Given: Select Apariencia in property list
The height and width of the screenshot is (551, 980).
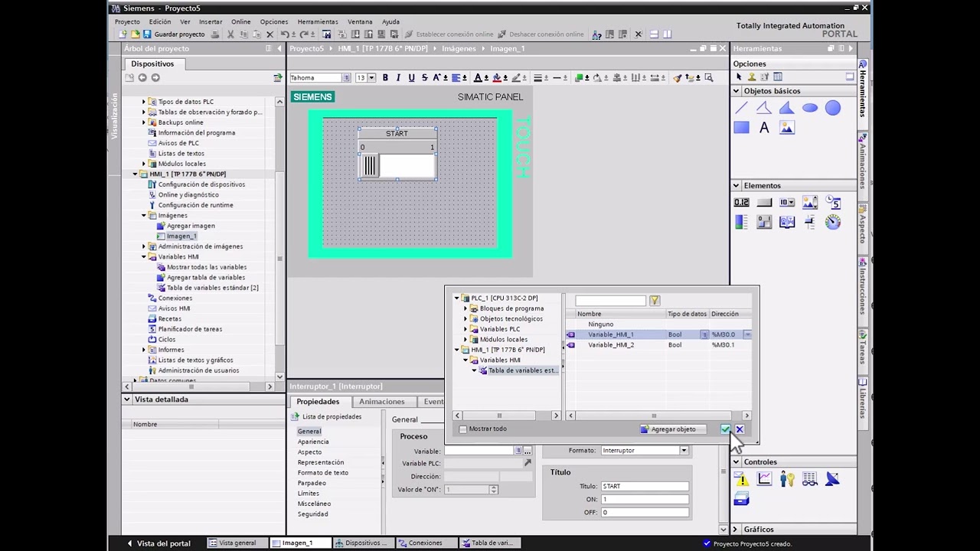Looking at the screenshot, I should click(313, 442).
